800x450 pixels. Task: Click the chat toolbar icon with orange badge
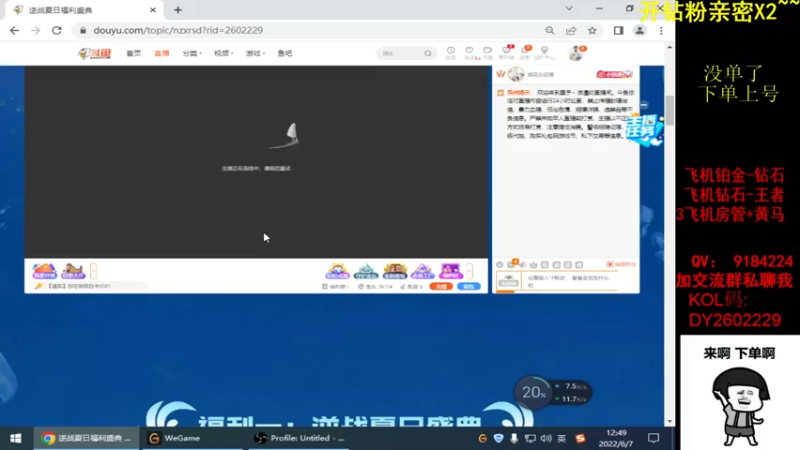pyautogui.click(x=512, y=264)
